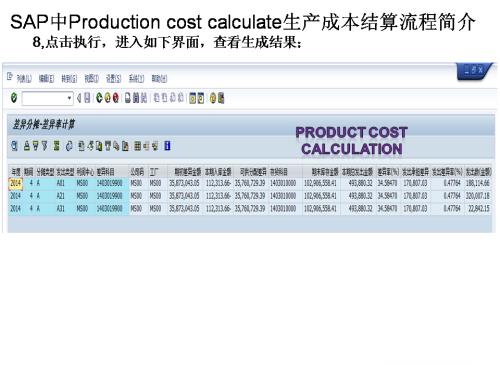Click the Create New Session icon
This screenshot has height=365, width=500.
click(x=192, y=98)
